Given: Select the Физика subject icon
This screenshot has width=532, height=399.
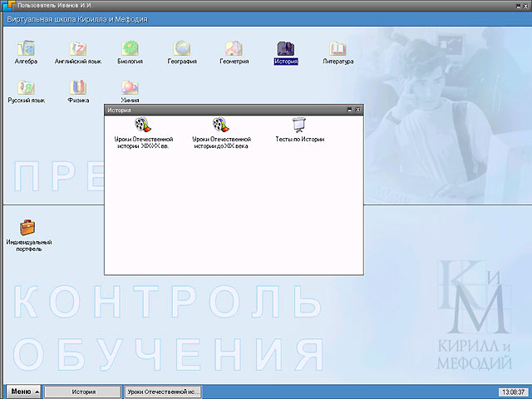Looking at the screenshot, I should pyautogui.click(x=77, y=87).
